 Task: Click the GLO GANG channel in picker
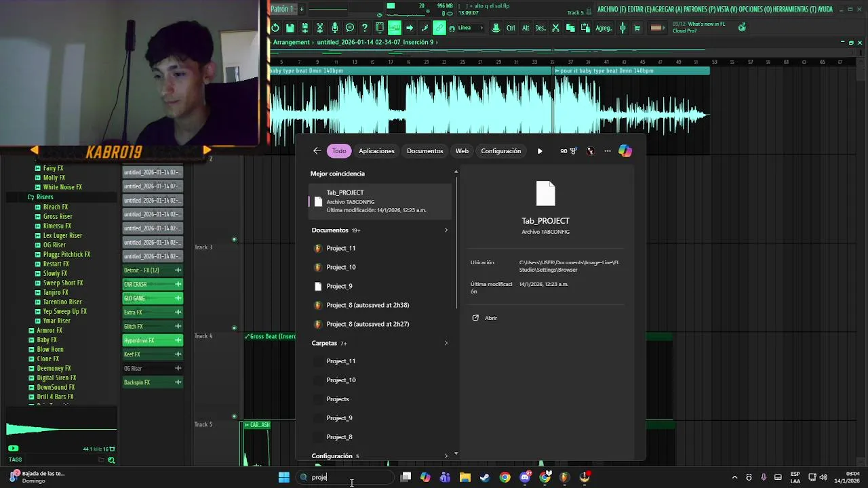tap(152, 298)
